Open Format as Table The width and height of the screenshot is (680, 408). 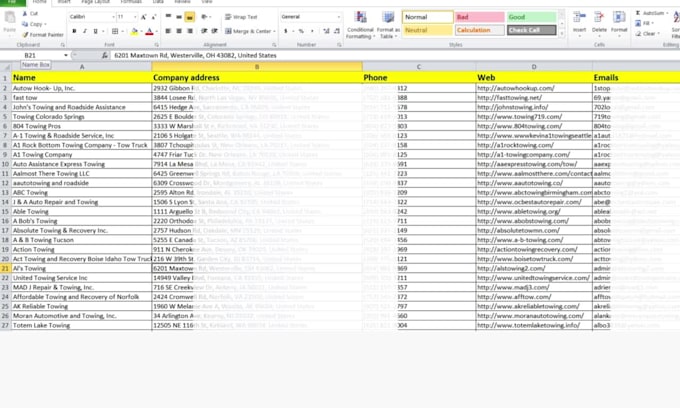388,25
